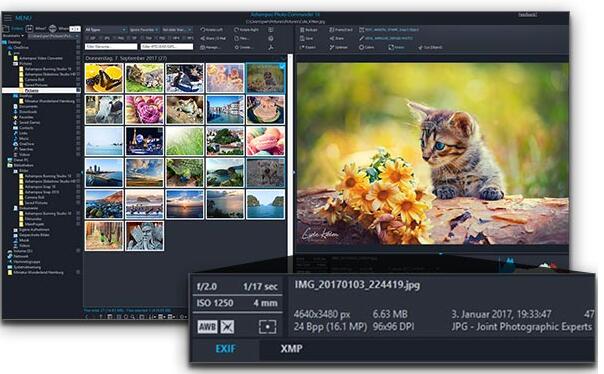The image size is (604, 374).
Task: Toggle the JPG file type filter checkbox
Action: click(x=101, y=38)
